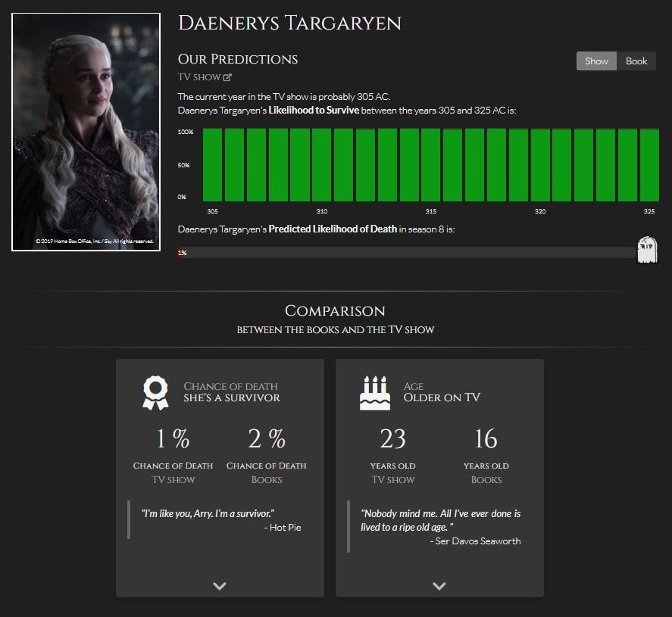This screenshot has height=617, width=672.
Task: Click the RIP tombstone icon
Action: tap(647, 250)
